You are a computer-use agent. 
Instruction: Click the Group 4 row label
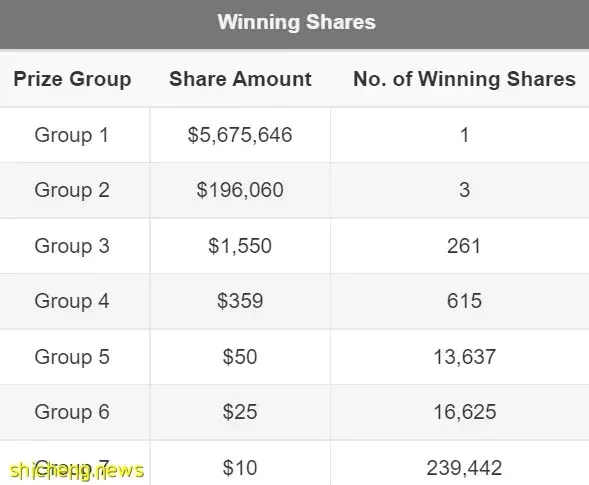pyautogui.click(x=72, y=301)
